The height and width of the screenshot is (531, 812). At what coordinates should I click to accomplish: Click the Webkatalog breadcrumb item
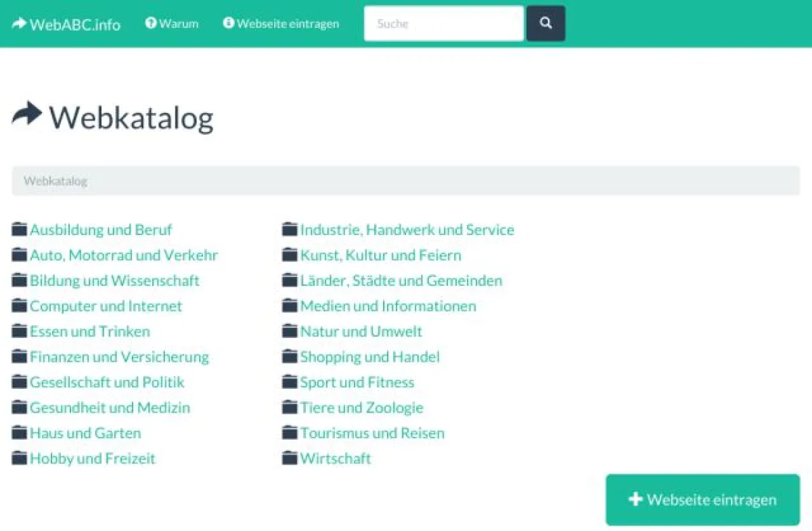tap(55, 182)
